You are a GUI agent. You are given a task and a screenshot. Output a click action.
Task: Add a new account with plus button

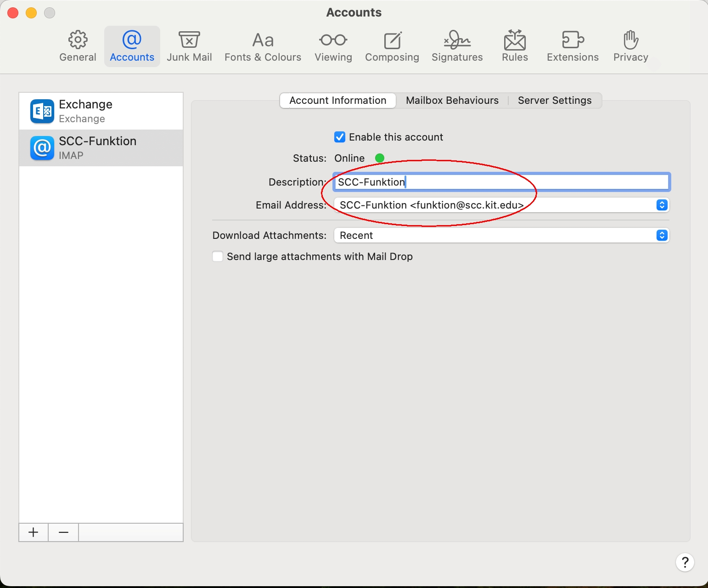click(34, 532)
